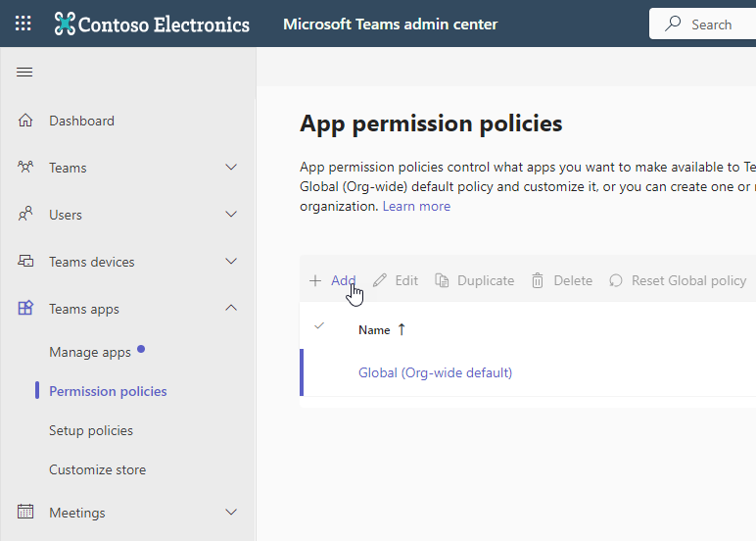Open the Global (Org-wide default) policy
The image size is (756, 541).
tap(435, 372)
